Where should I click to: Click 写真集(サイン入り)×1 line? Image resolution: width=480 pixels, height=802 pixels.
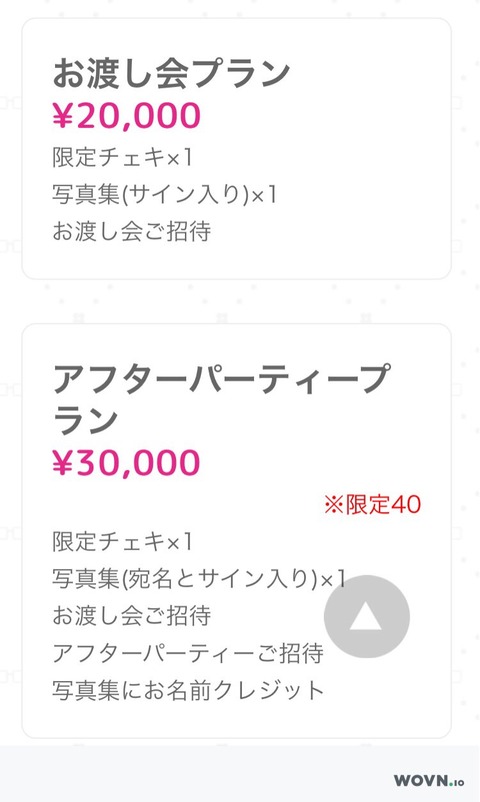pos(164,194)
